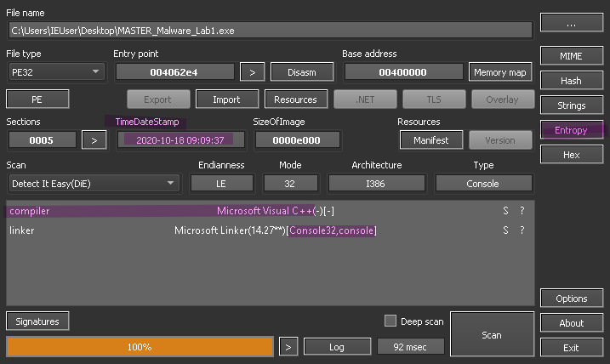Screen dimensions: 610x364
Task: Click the SizeOfImage value 0000e000
Action: [297, 140]
